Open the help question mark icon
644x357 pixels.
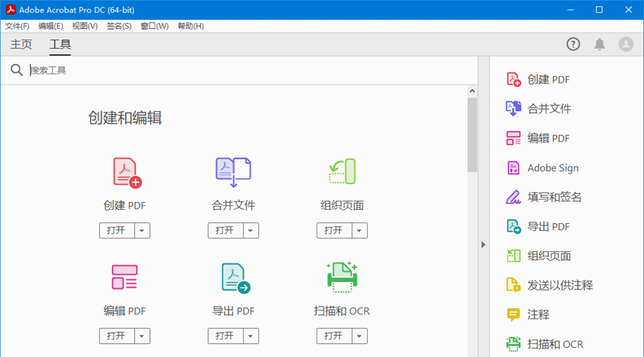[573, 44]
